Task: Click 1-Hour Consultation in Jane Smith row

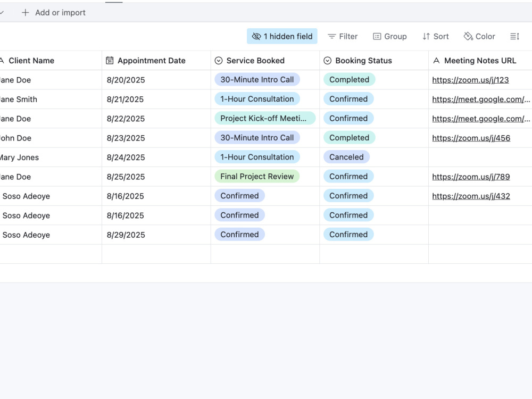Action: click(257, 99)
